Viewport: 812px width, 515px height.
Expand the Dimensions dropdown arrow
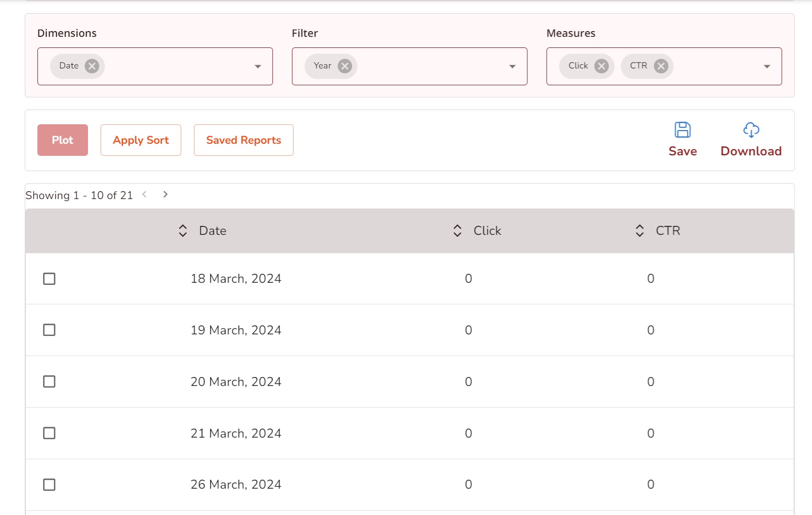(x=258, y=66)
